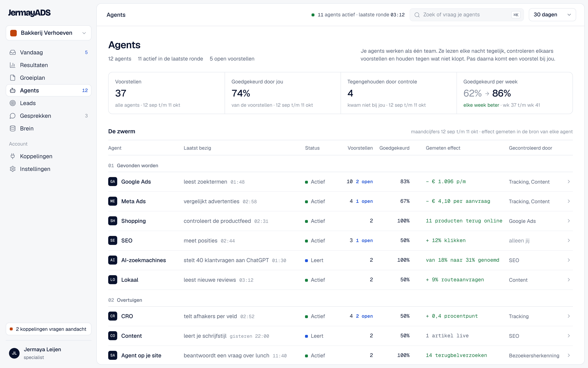The height and width of the screenshot is (368, 588).
Task: Click the SH badge of Shopping
Action: pos(112,221)
